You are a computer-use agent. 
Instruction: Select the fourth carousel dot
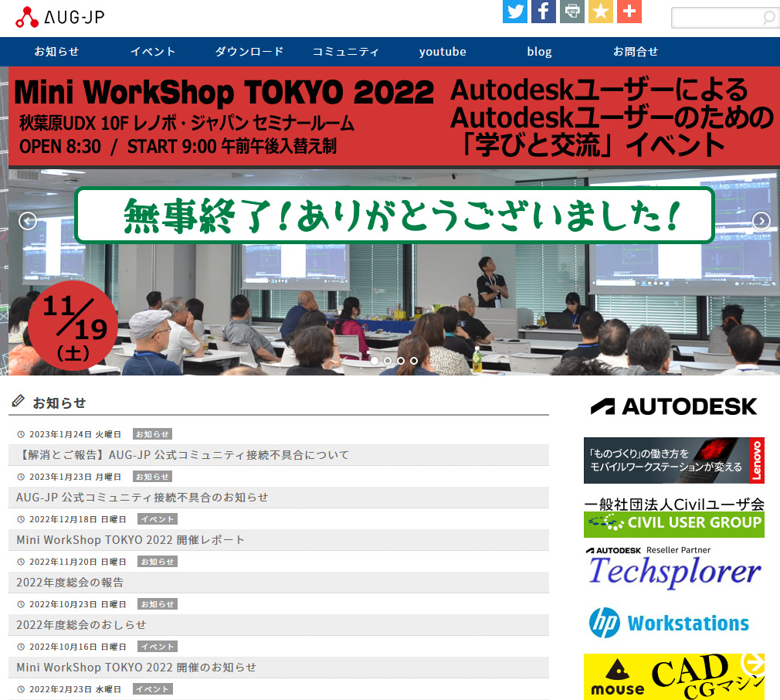pos(414,361)
